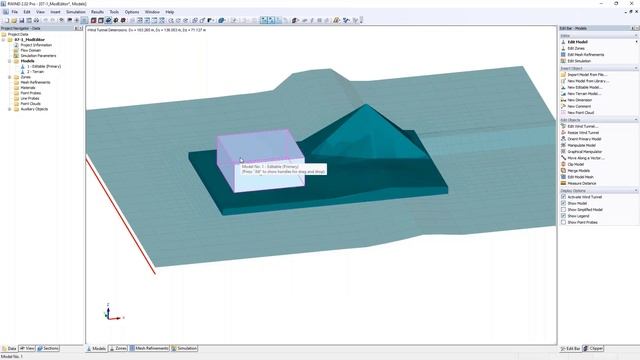This screenshot has width=640, height=360.
Task: Select Materials folder in navigator
Action: (x=28, y=87)
